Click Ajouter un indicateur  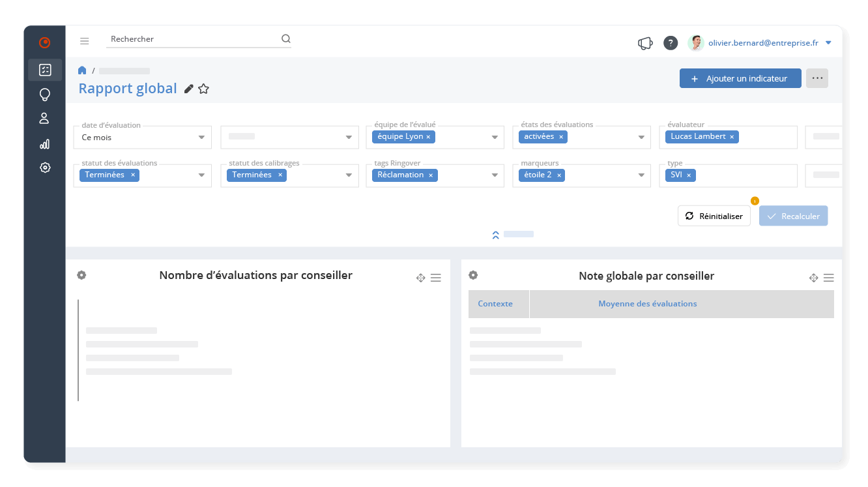tap(740, 78)
